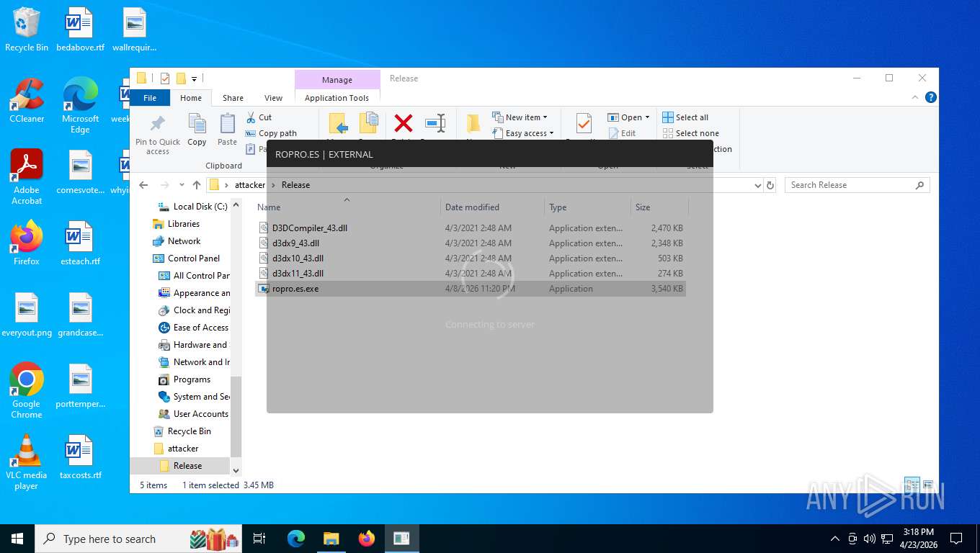
Task: Open Task View on taskbar
Action: point(259,539)
